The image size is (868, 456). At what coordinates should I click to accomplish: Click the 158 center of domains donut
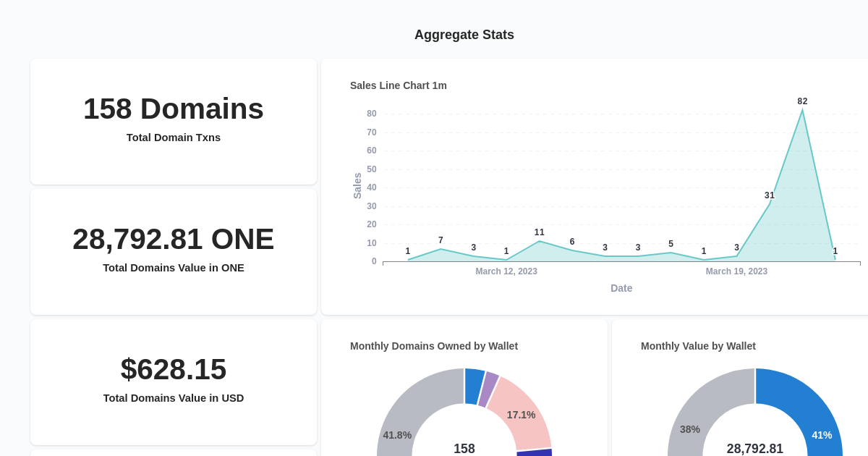(464, 449)
